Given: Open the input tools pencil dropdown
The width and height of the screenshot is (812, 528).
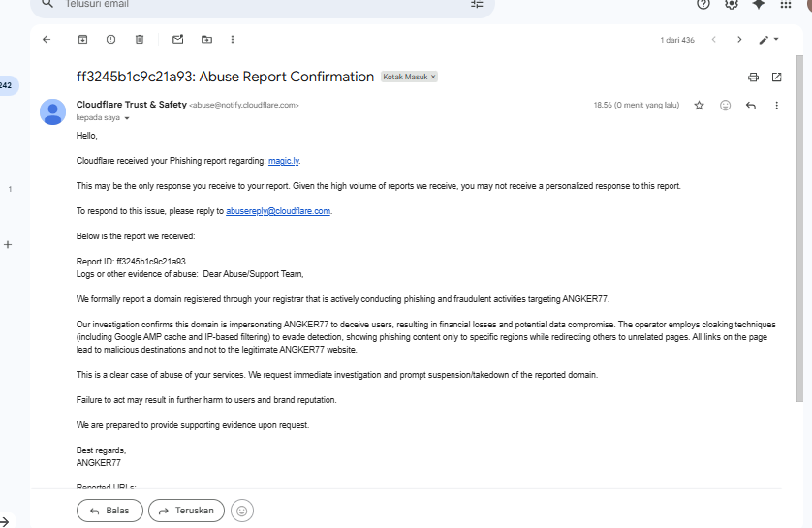Looking at the screenshot, I should tap(768, 40).
